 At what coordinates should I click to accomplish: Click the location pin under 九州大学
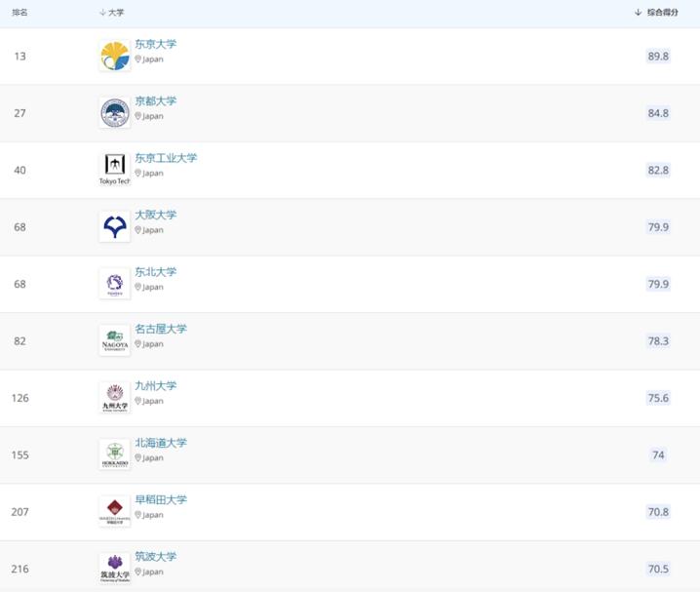click(x=137, y=401)
